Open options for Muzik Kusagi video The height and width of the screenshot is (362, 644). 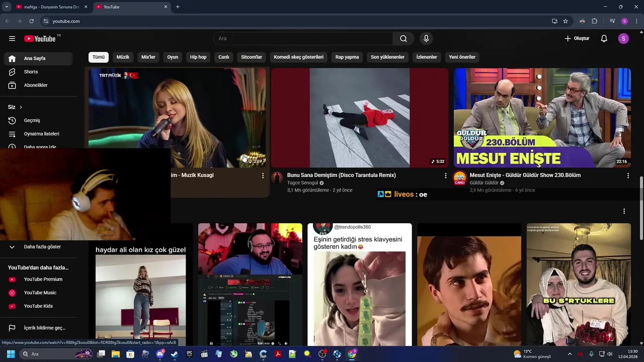263,175
